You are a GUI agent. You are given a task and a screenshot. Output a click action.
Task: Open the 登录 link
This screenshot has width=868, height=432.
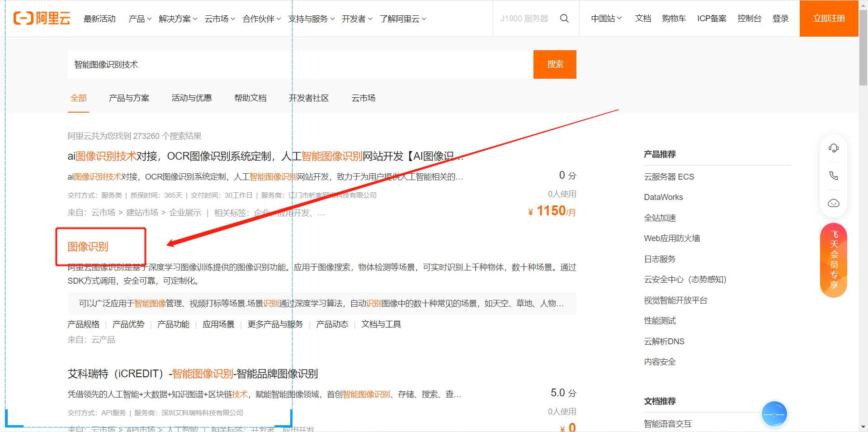pos(780,19)
